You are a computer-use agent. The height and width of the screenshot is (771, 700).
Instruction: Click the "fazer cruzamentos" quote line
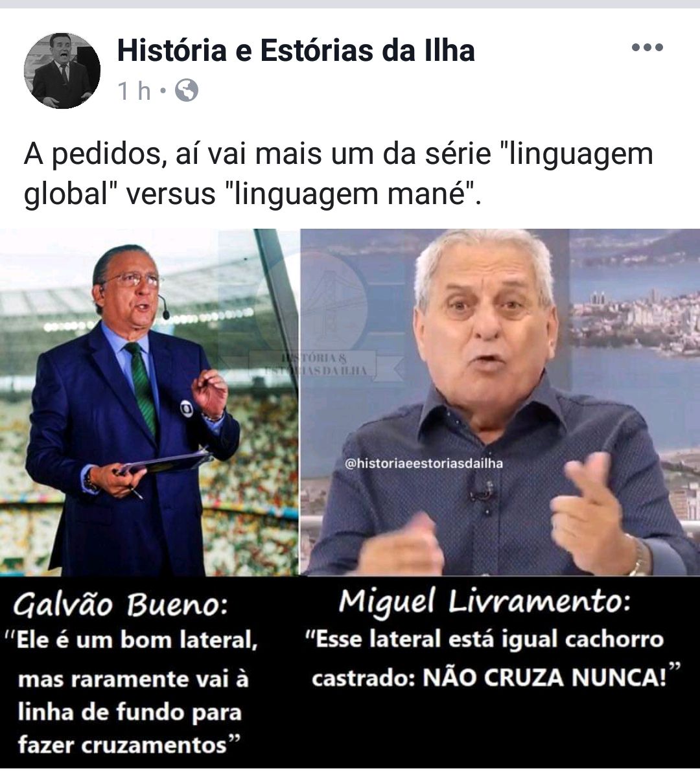pyautogui.click(x=122, y=745)
